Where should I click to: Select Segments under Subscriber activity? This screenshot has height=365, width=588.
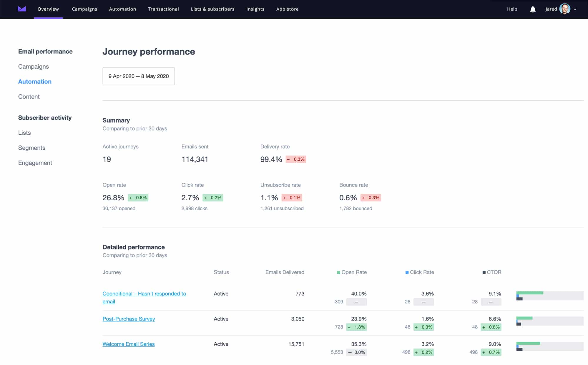[32, 148]
